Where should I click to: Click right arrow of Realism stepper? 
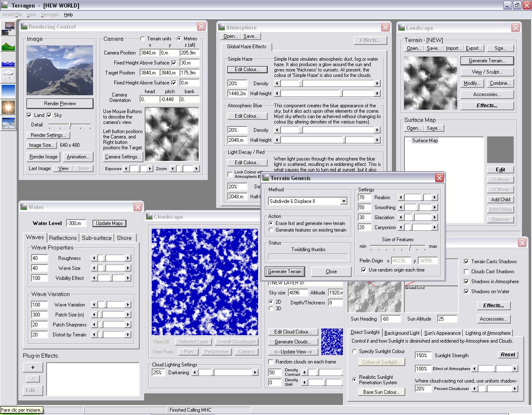point(434,198)
